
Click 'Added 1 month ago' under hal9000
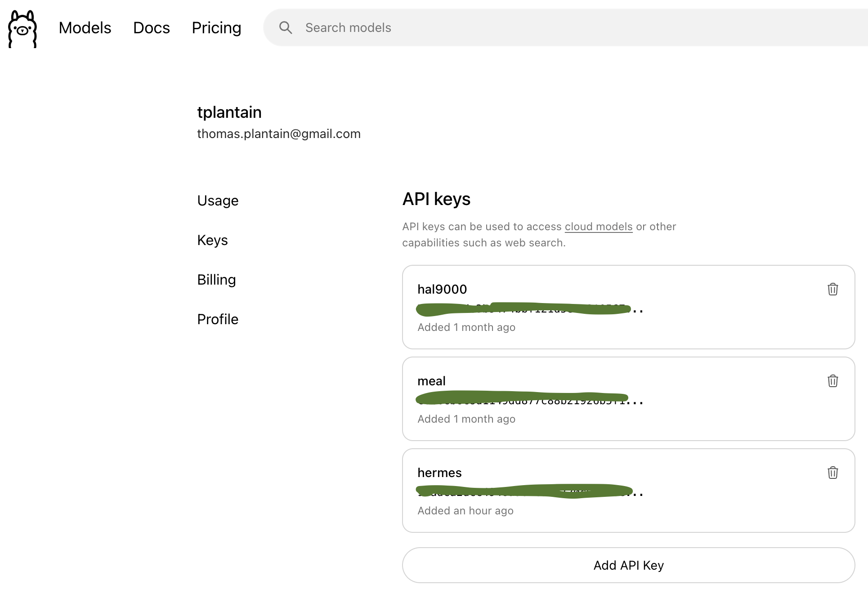(x=466, y=327)
